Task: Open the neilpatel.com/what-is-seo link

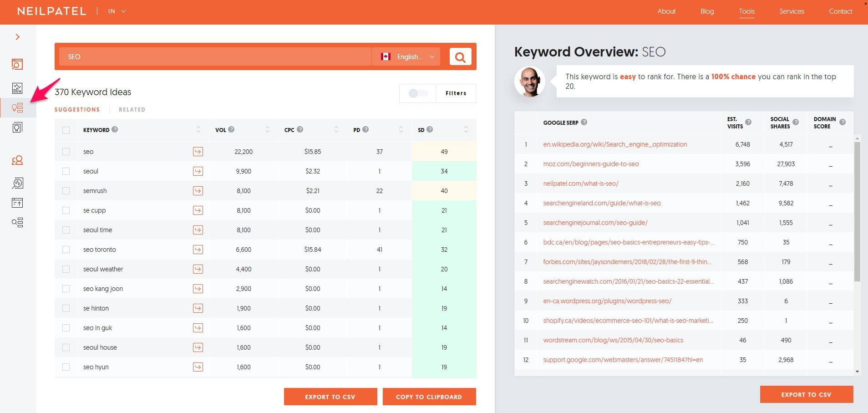Action: click(581, 184)
